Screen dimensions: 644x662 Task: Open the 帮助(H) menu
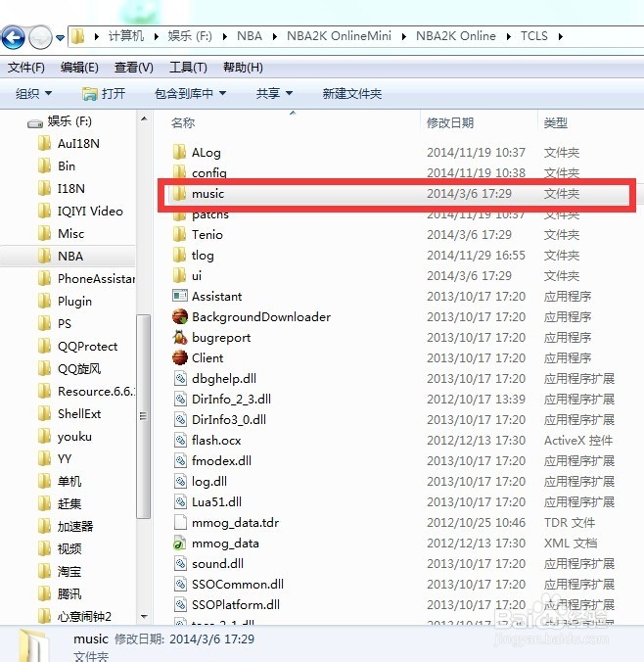(x=243, y=68)
